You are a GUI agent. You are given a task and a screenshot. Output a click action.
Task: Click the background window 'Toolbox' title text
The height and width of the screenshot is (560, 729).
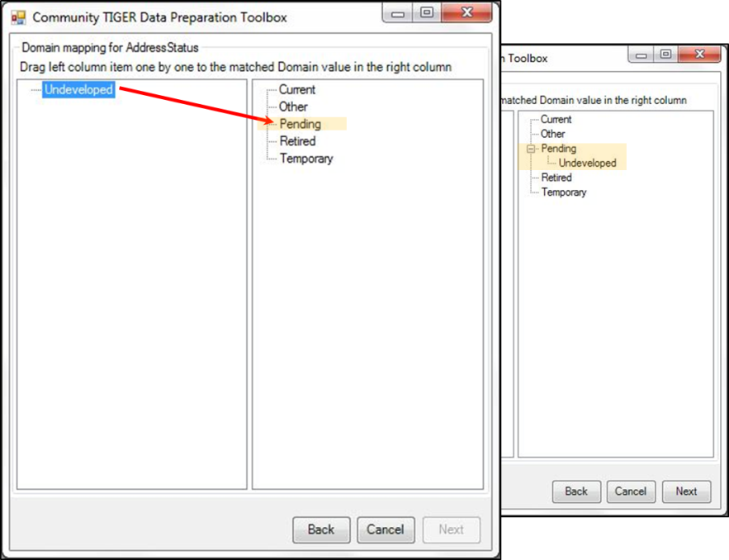click(x=528, y=58)
